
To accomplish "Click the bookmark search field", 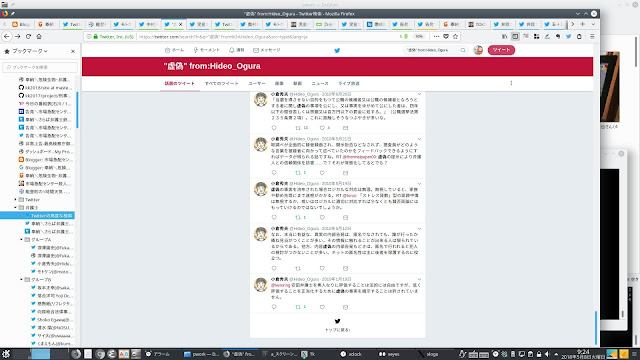I will [40, 67].
